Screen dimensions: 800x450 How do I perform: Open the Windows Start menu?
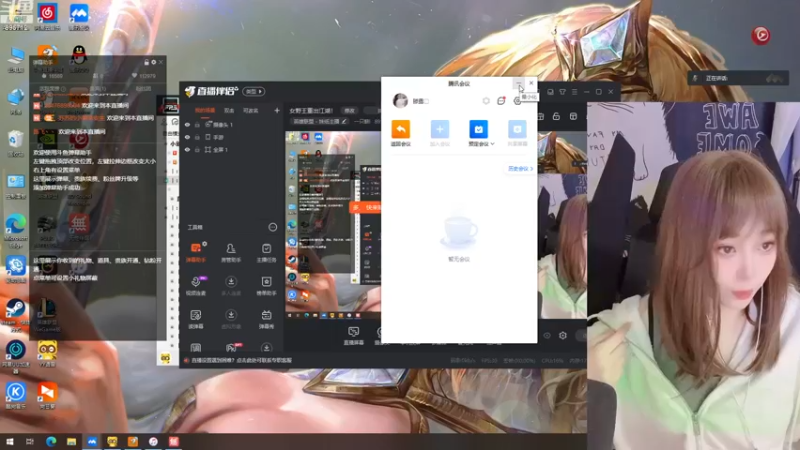[9, 441]
